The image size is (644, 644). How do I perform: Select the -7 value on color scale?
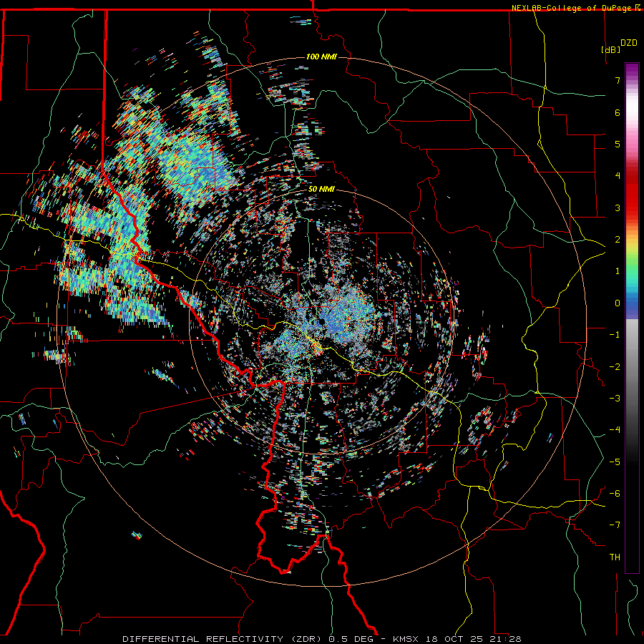[x=615, y=525]
